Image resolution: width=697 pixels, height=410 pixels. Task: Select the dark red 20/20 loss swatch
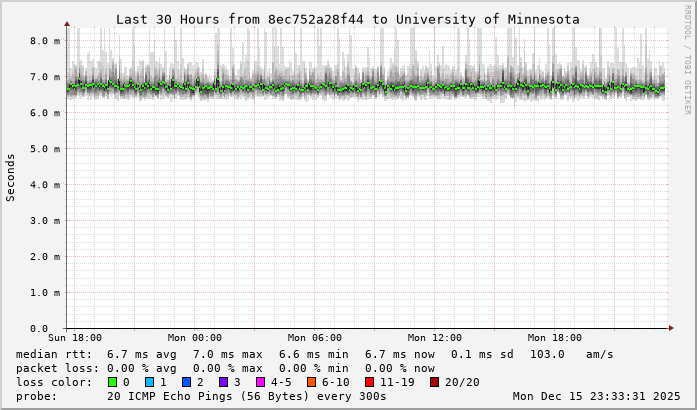click(x=434, y=382)
